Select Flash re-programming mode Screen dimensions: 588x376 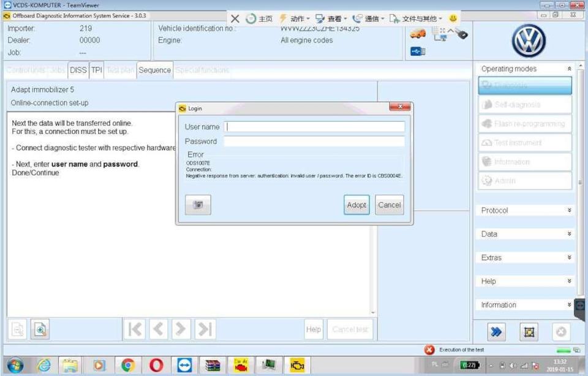coord(525,124)
